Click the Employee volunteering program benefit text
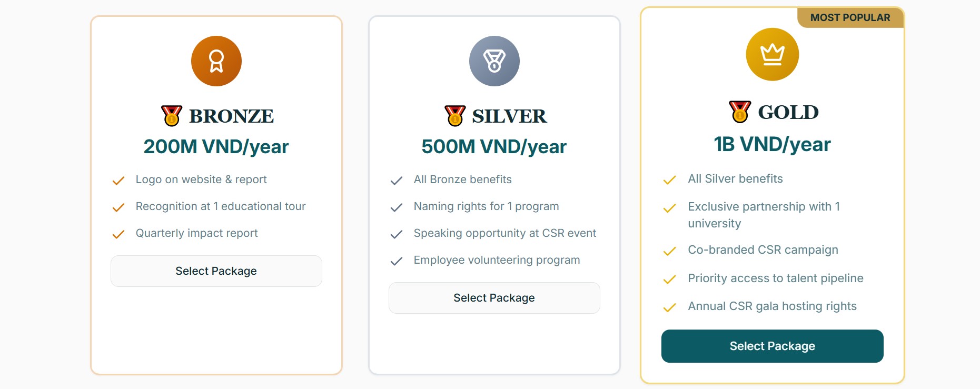This screenshot has width=980, height=389. tap(497, 260)
